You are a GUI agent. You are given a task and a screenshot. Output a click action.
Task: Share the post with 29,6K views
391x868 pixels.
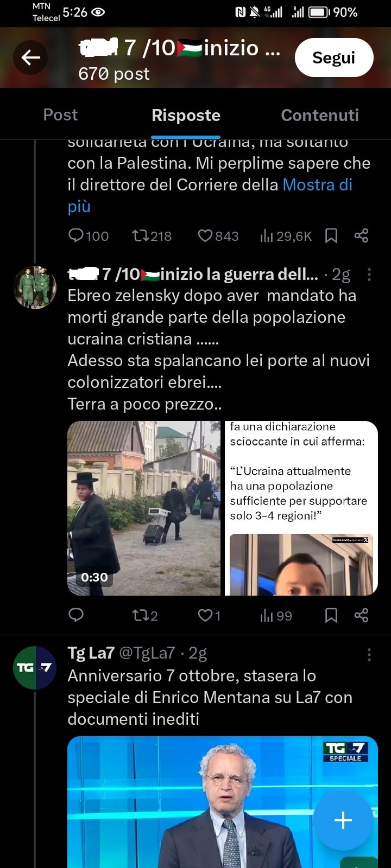[x=361, y=235]
